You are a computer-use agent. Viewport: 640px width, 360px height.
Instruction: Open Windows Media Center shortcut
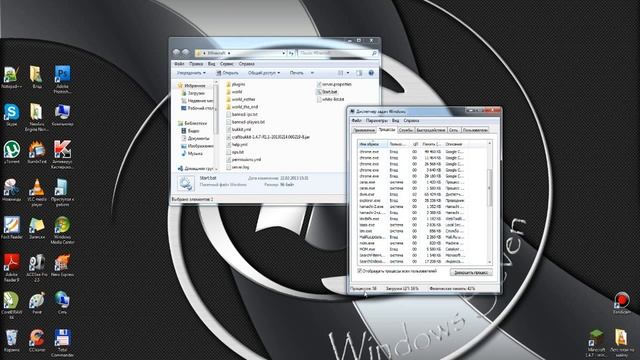[62, 230]
